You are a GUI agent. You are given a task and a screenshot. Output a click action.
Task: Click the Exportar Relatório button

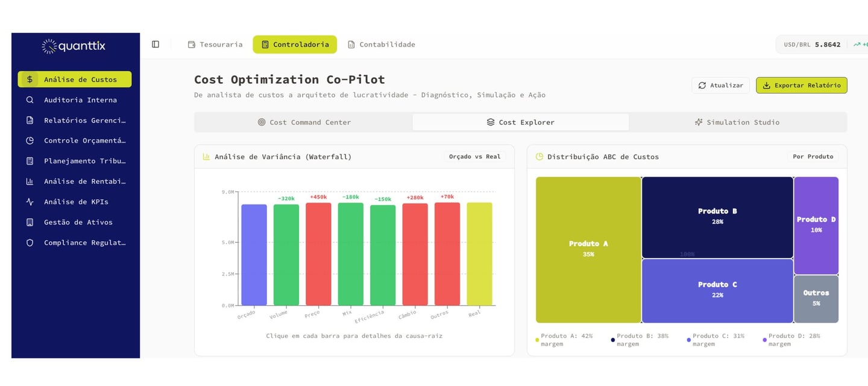click(801, 85)
